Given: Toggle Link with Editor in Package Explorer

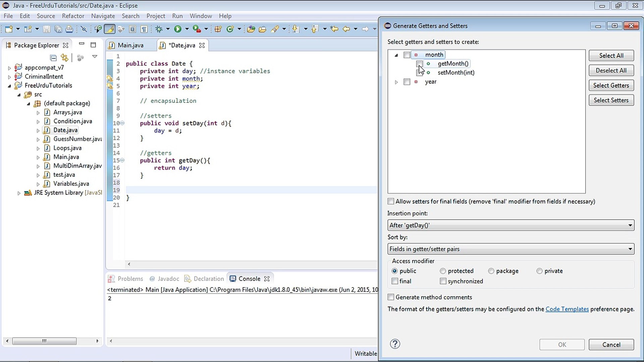Looking at the screenshot, I should (x=64, y=58).
